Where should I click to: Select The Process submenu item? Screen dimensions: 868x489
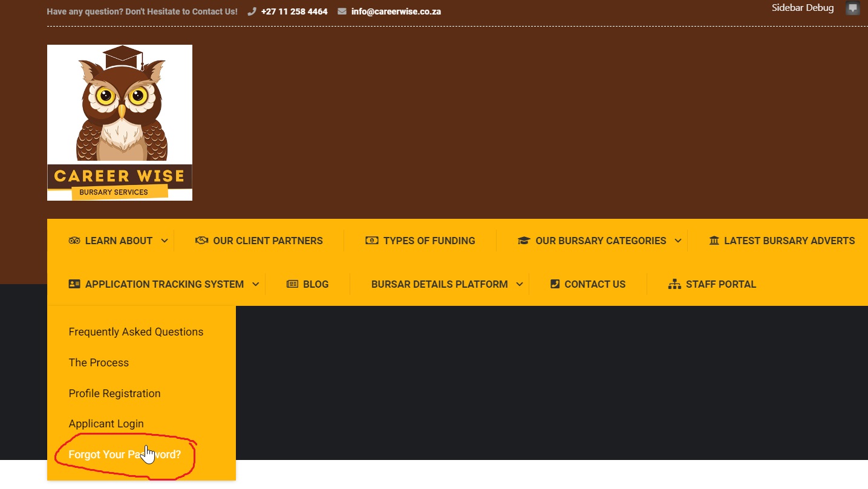point(99,363)
